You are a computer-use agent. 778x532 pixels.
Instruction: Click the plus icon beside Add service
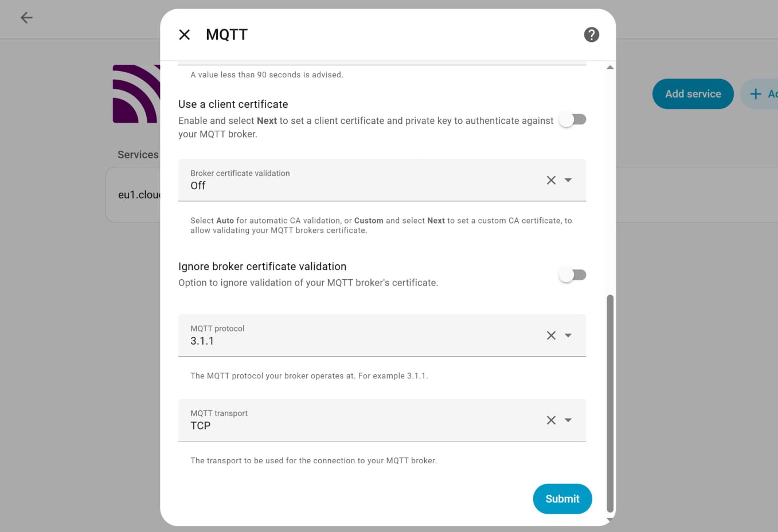756,94
